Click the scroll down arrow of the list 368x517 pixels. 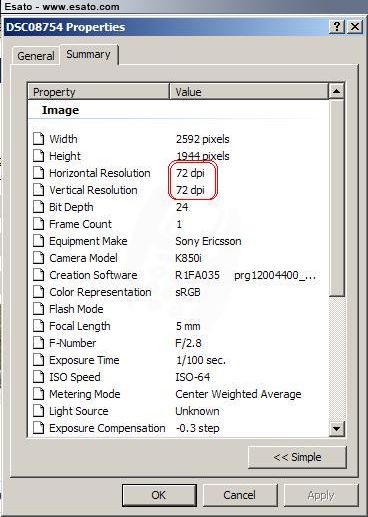click(336, 428)
